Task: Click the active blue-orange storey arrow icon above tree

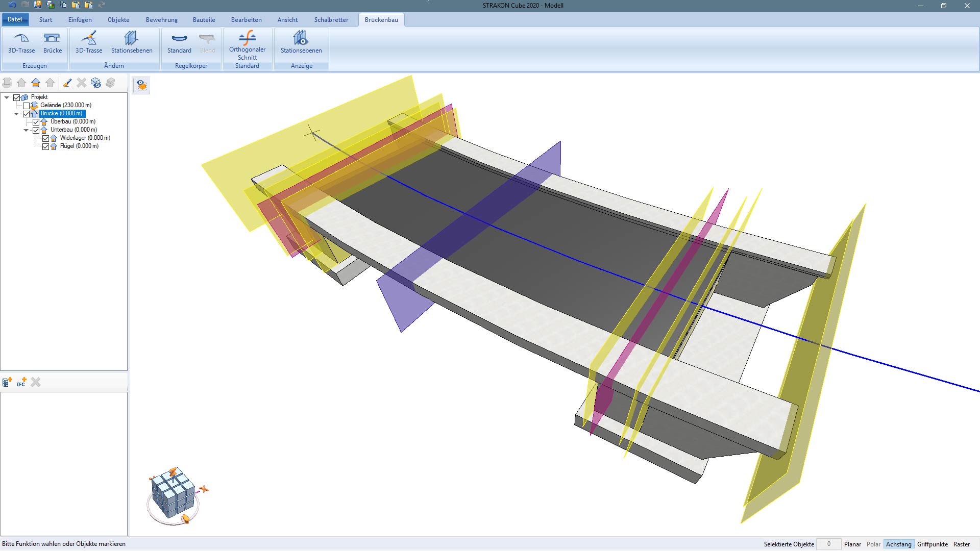Action: pyautogui.click(x=36, y=83)
